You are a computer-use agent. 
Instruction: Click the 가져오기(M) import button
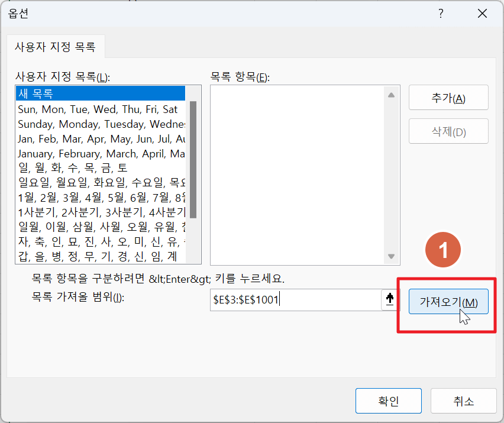pos(448,302)
